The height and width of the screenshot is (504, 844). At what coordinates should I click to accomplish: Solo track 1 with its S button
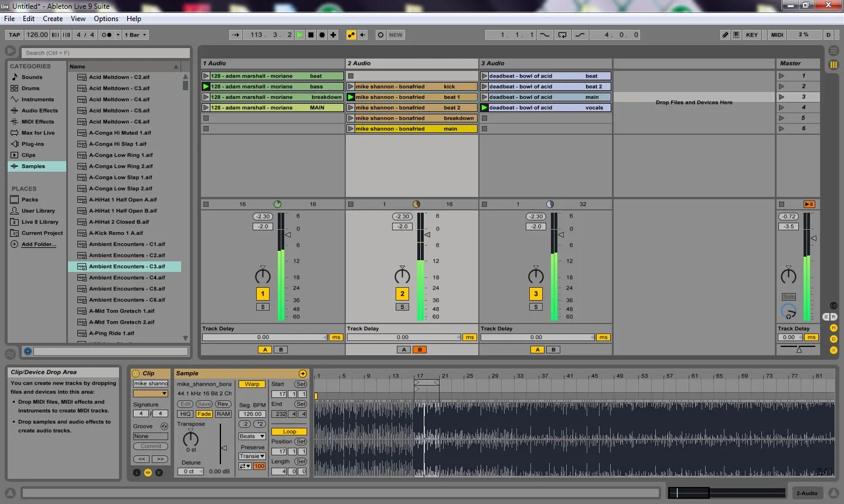click(x=263, y=307)
